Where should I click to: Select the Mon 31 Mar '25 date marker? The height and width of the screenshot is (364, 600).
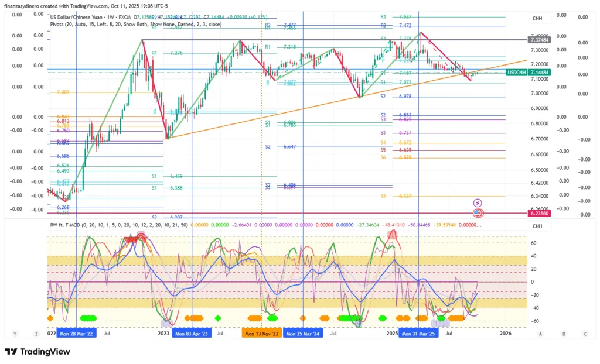tap(418, 333)
